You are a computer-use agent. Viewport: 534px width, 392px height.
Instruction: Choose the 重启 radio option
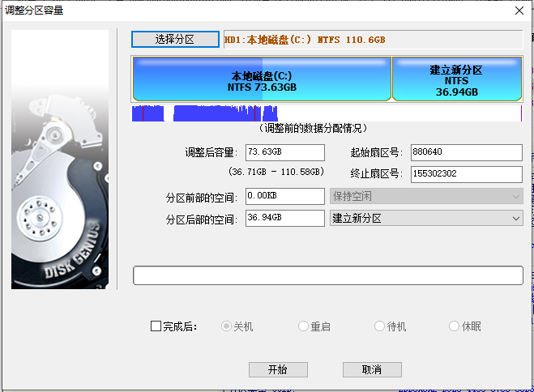pyautogui.click(x=304, y=326)
